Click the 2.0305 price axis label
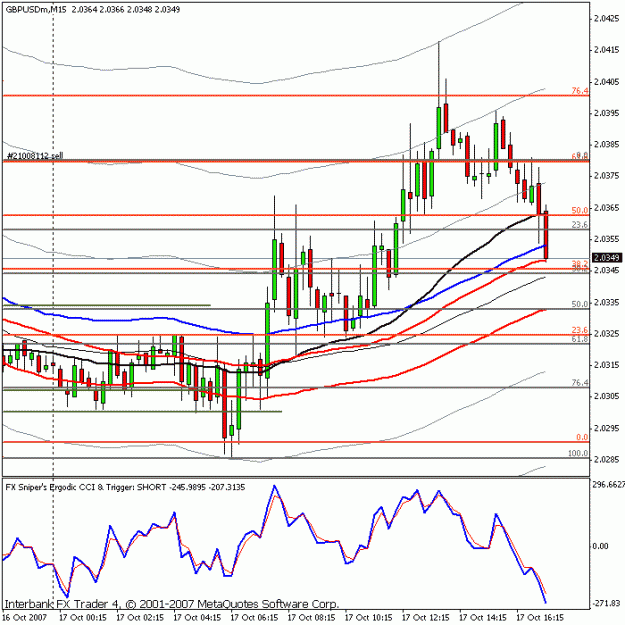This screenshot has height=625, width=625. 607,396
